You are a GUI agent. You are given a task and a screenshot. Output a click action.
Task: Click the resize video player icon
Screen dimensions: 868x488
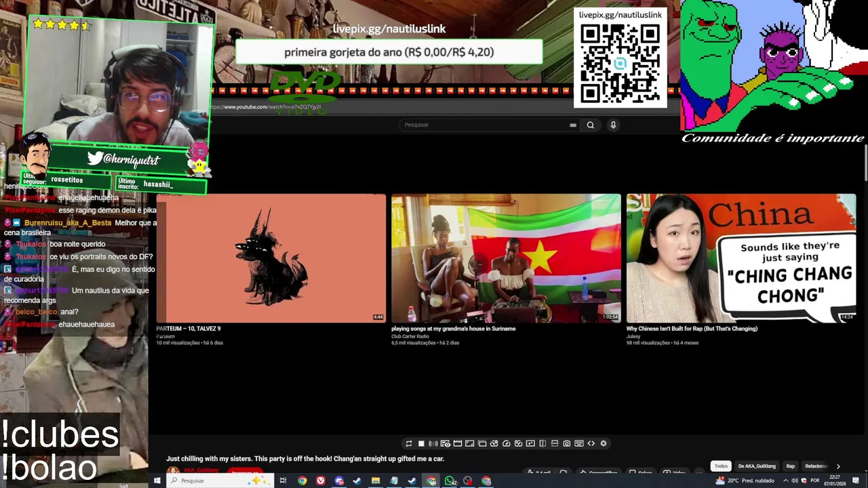tap(470, 443)
